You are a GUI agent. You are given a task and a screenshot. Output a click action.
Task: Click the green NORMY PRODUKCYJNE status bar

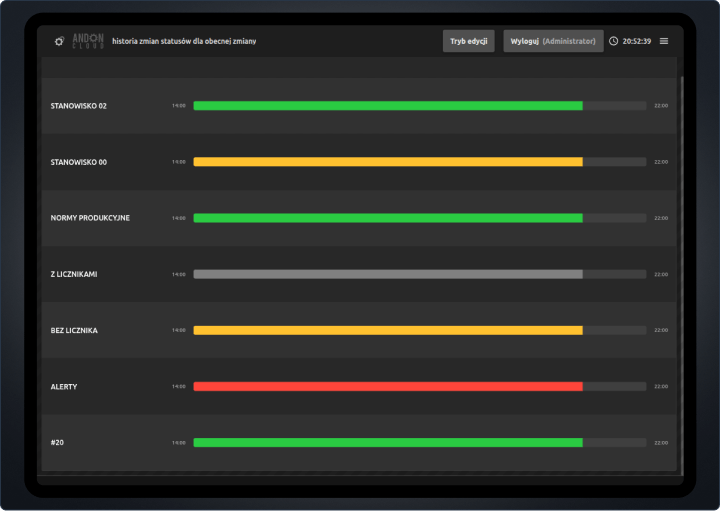pyautogui.click(x=387, y=217)
